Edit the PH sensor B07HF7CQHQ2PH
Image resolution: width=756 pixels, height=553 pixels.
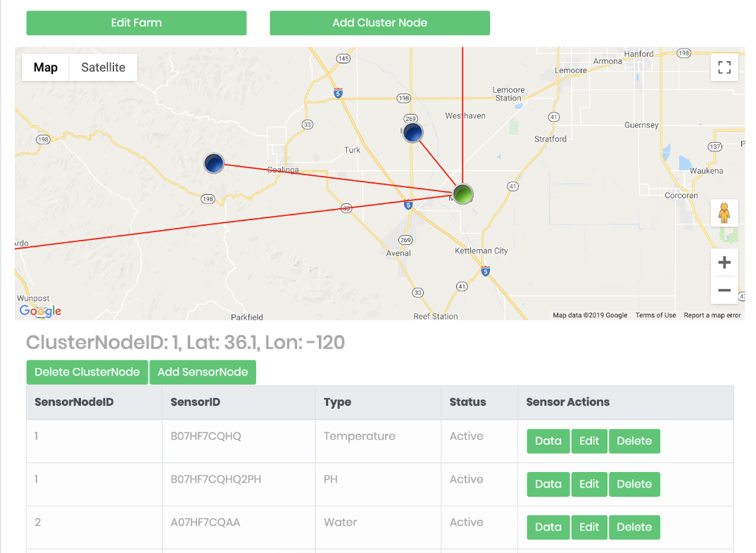tap(589, 484)
